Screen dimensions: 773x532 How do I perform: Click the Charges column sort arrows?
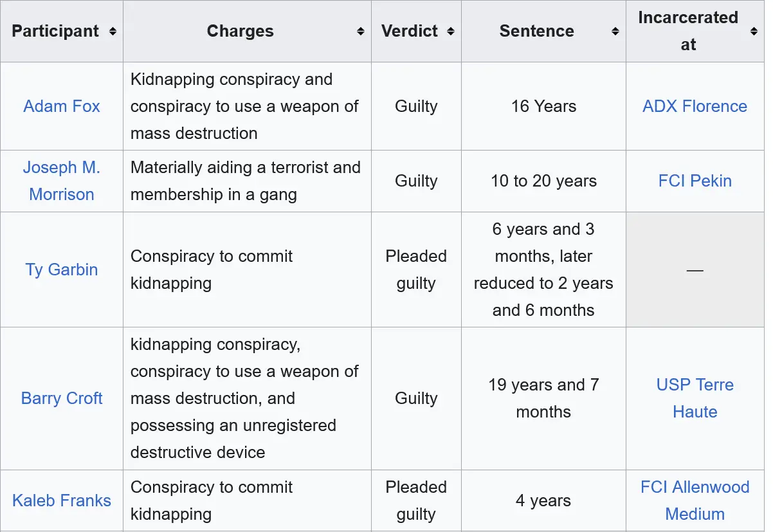pyautogui.click(x=361, y=32)
